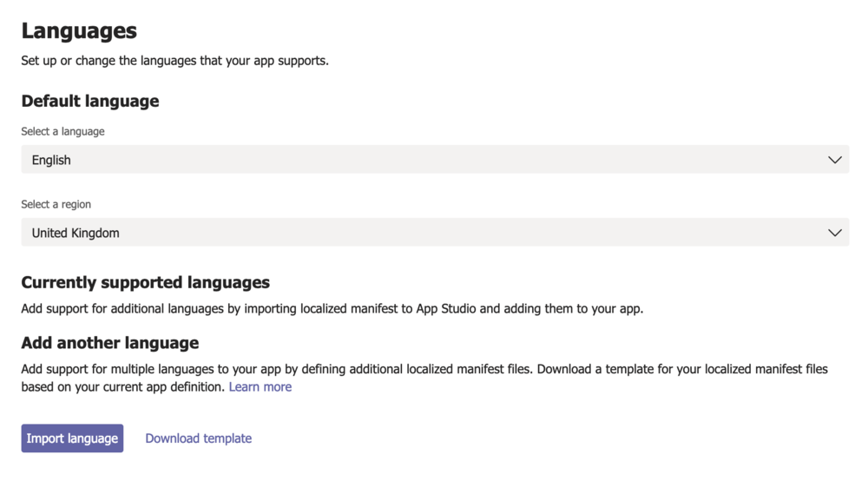The width and height of the screenshot is (868, 481).
Task: Click the Default language section heading
Action: coord(90,101)
